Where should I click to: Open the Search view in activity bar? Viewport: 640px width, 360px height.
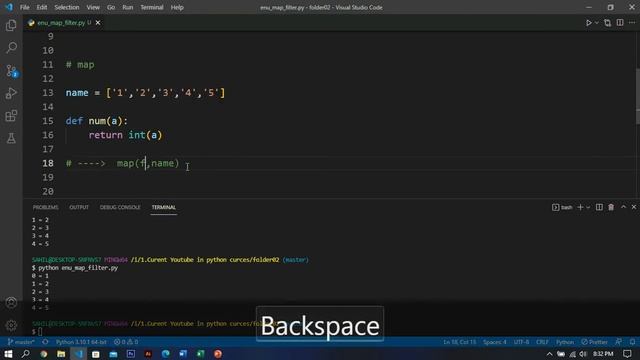[11, 47]
